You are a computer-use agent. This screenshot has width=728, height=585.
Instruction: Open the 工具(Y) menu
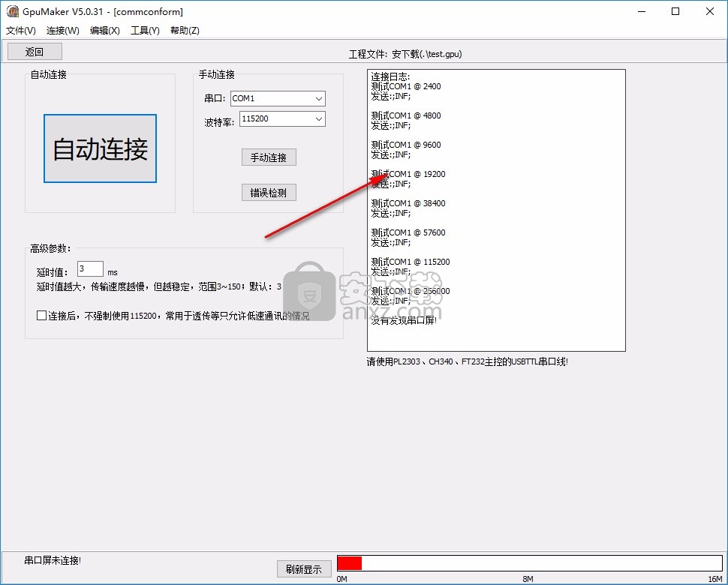145,31
